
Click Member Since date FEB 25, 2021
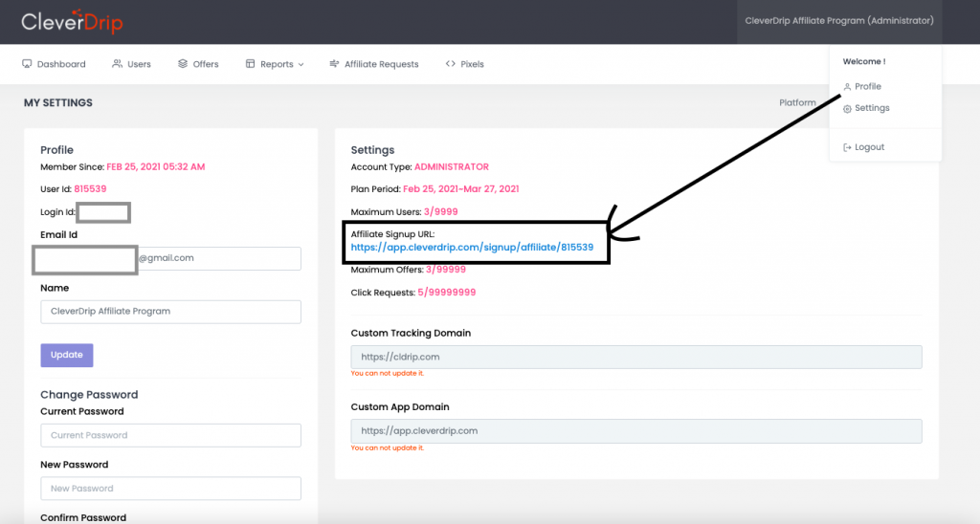point(156,166)
